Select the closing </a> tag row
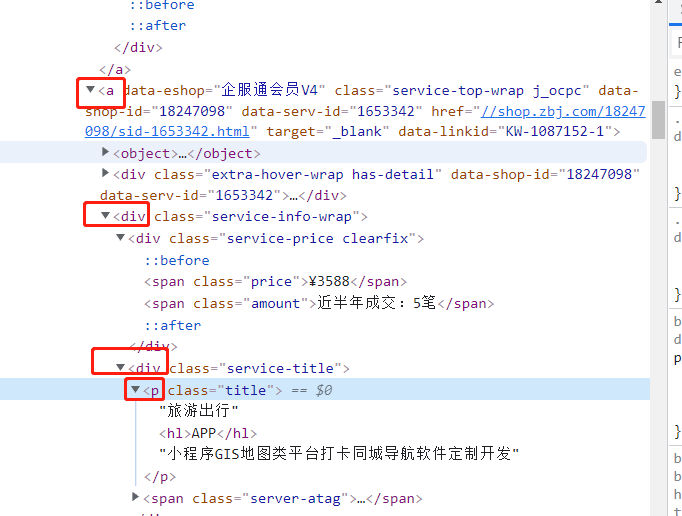Image resolution: width=682 pixels, height=516 pixels. click(x=115, y=69)
